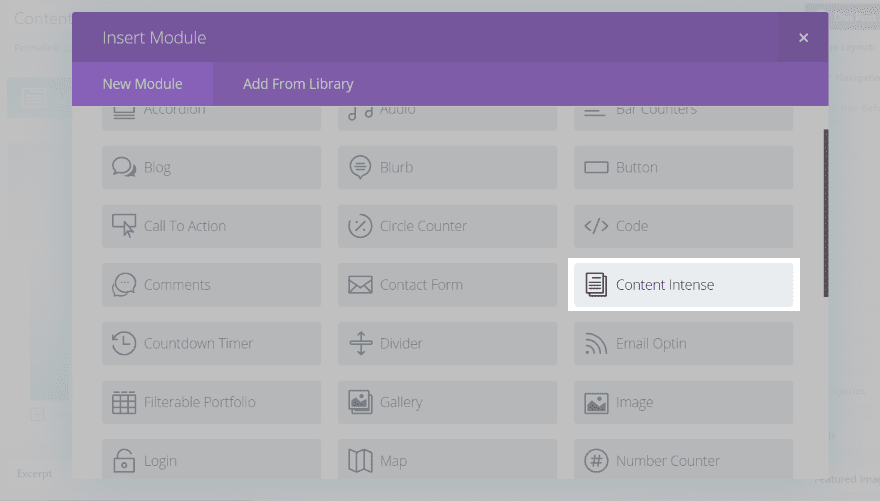Click the Code brackets icon
The height and width of the screenshot is (501, 880).
(x=596, y=226)
